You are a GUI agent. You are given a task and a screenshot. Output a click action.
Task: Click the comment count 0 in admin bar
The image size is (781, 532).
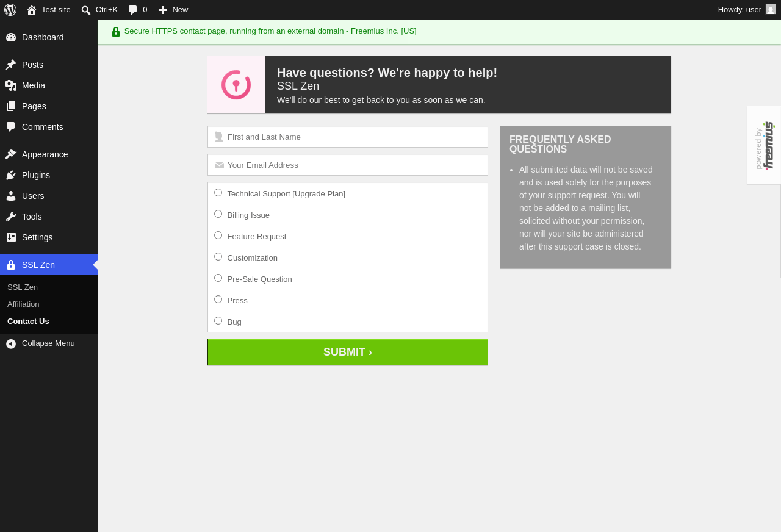click(x=145, y=10)
